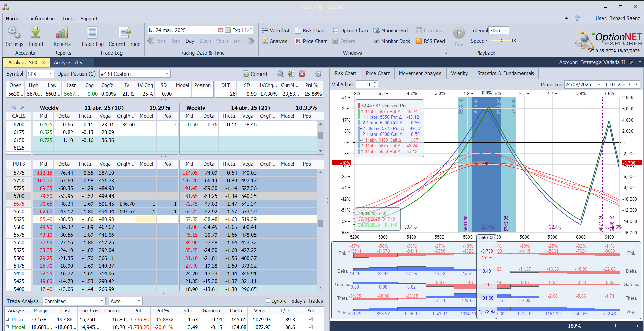Screen dimensions: 644x331
Task: Open the Projection date dropdown
Action: pos(599,84)
